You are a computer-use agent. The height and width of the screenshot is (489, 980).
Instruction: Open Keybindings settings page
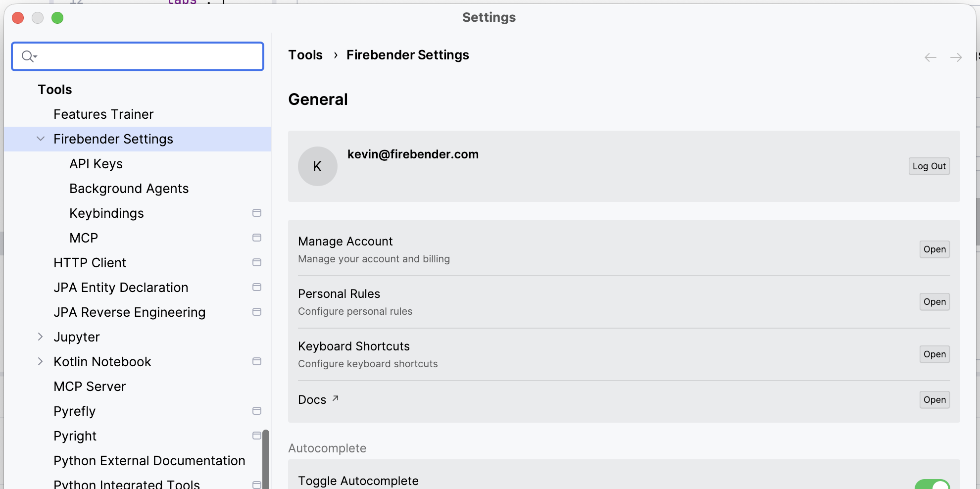coord(106,213)
